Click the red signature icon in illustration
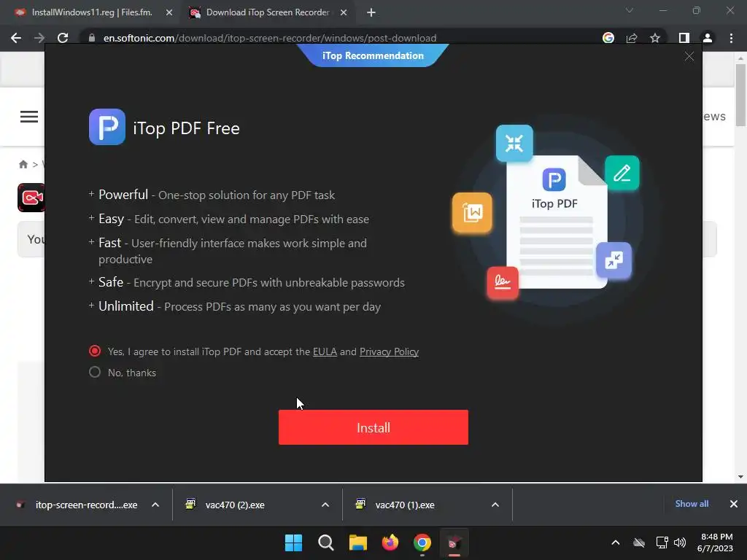747x560 pixels. click(x=502, y=282)
